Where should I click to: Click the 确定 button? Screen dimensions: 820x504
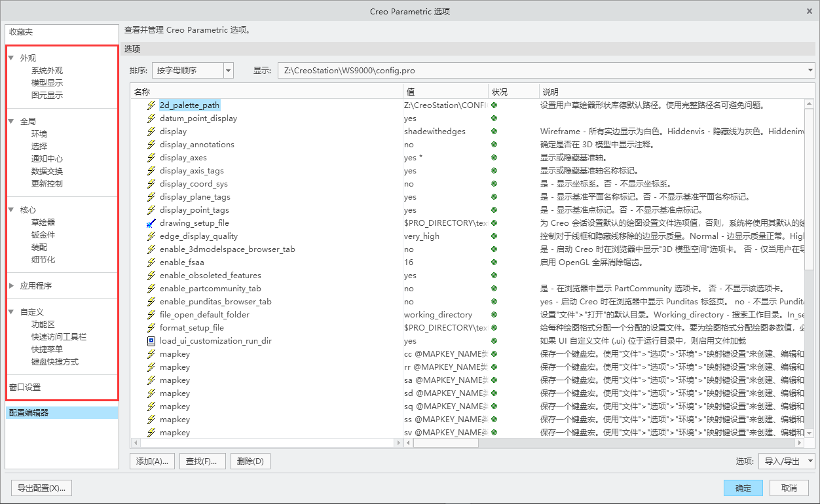click(x=743, y=488)
